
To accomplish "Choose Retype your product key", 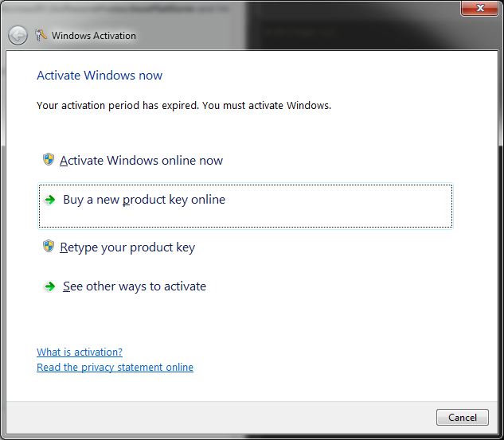I will 127,247.
